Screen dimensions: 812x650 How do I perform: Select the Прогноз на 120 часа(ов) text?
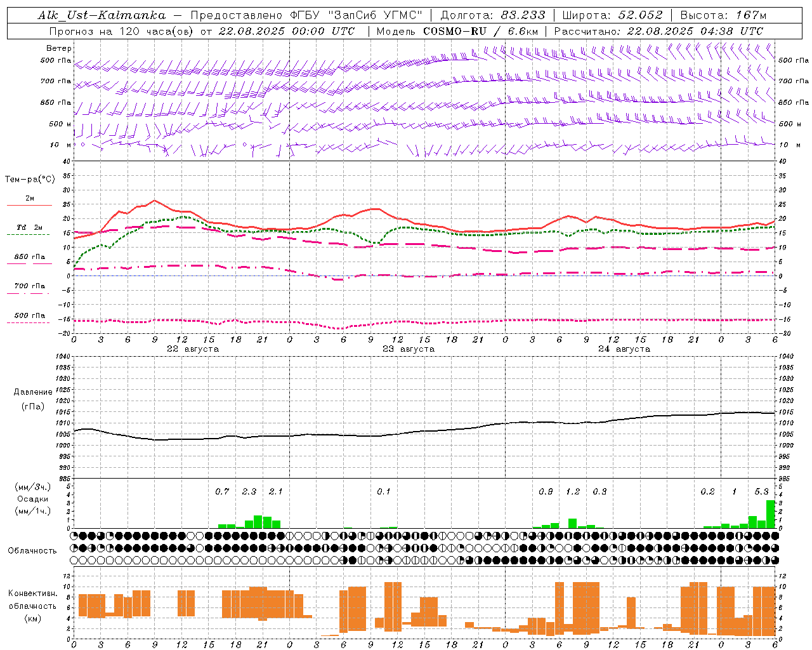click(x=122, y=31)
